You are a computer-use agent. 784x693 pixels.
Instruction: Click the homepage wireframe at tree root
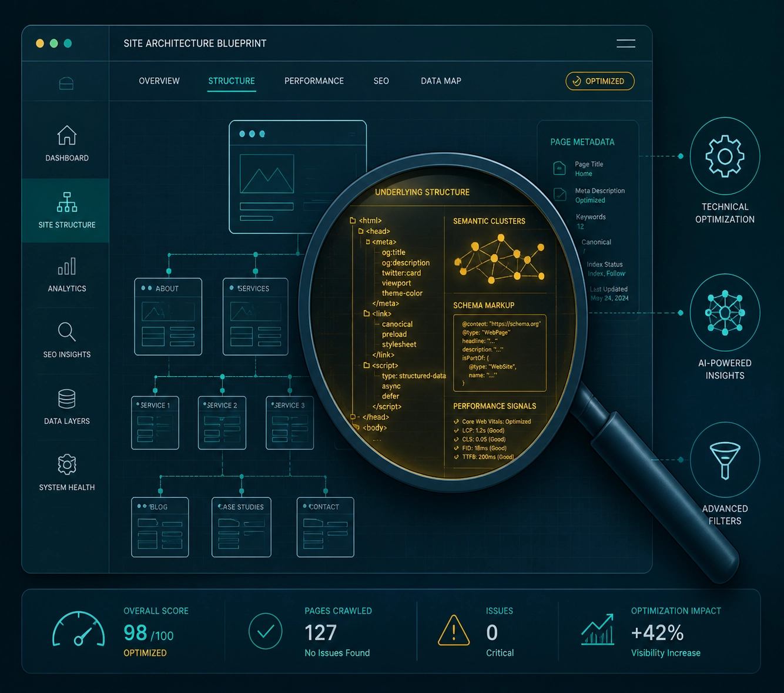pyautogui.click(x=298, y=177)
